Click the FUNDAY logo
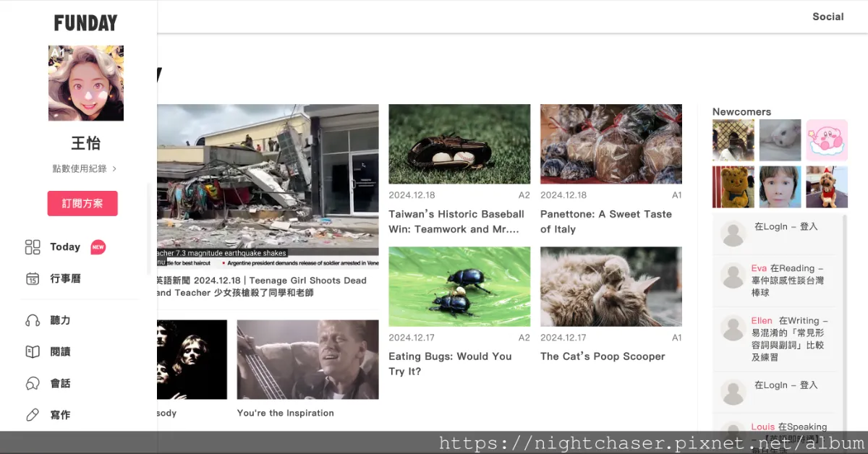868x454 pixels. (x=85, y=23)
